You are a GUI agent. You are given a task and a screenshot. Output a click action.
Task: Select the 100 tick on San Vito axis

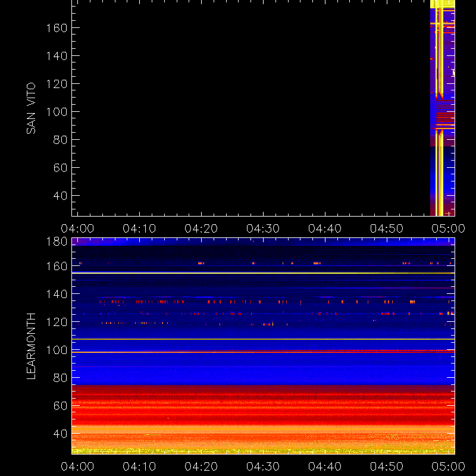[x=57, y=112]
